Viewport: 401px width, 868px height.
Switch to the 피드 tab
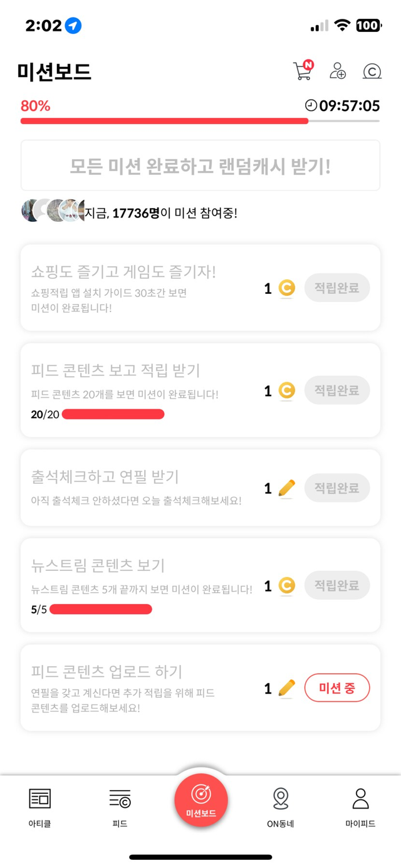tap(120, 807)
